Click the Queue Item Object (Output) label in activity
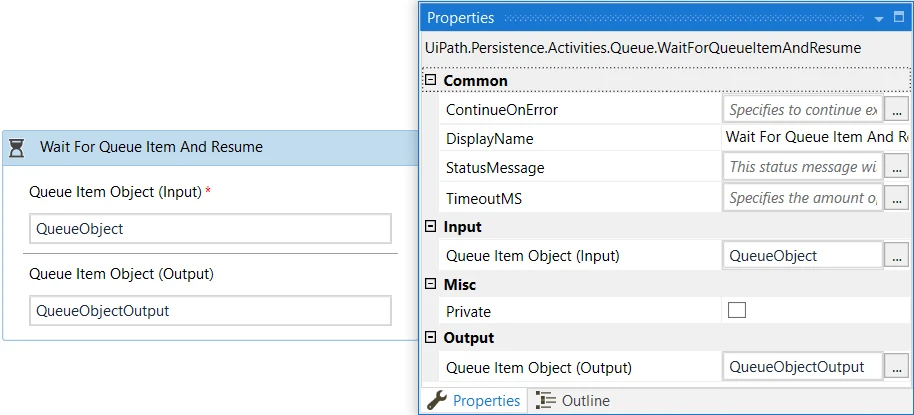The height and width of the screenshot is (415, 914). tap(121, 274)
